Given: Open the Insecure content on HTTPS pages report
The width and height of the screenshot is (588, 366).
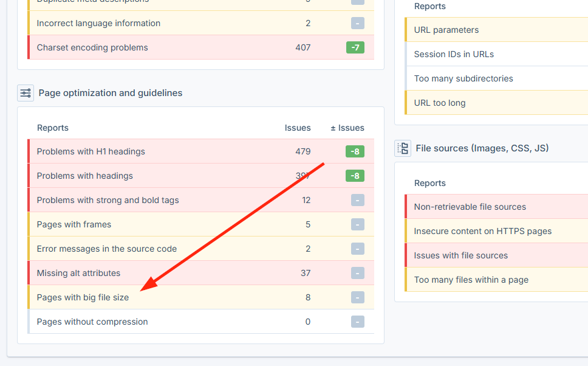Looking at the screenshot, I should (484, 231).
